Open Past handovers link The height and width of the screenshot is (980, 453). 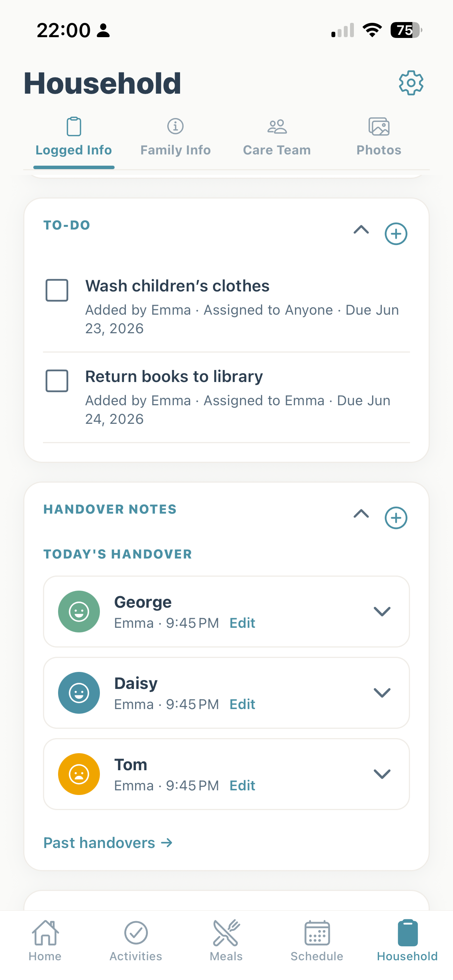click(x=108, y=843)
